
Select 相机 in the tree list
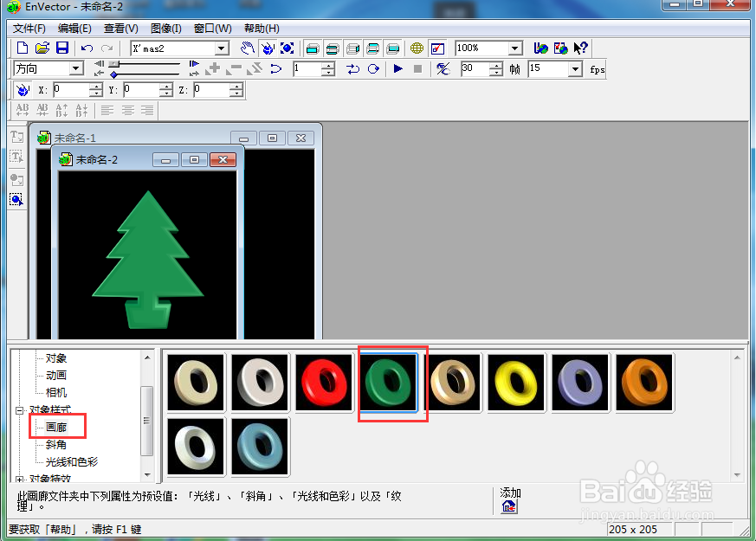click(56, 393)
